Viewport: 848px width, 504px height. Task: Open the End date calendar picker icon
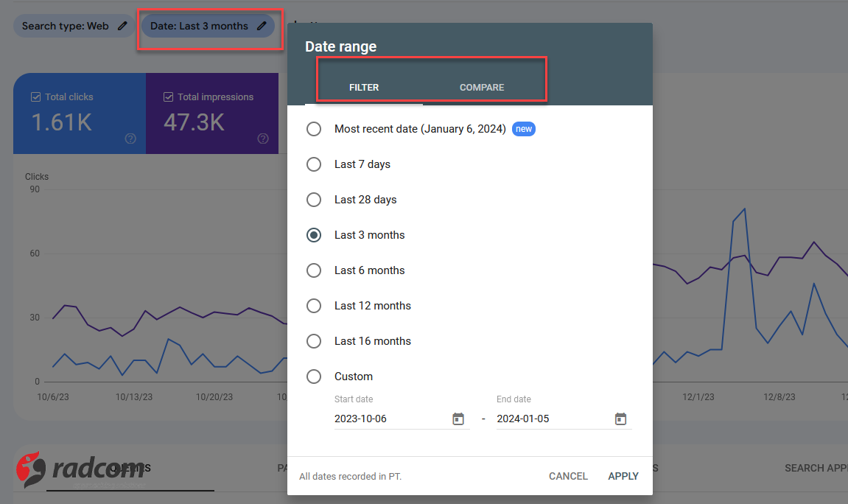click(x=620, y=419)
